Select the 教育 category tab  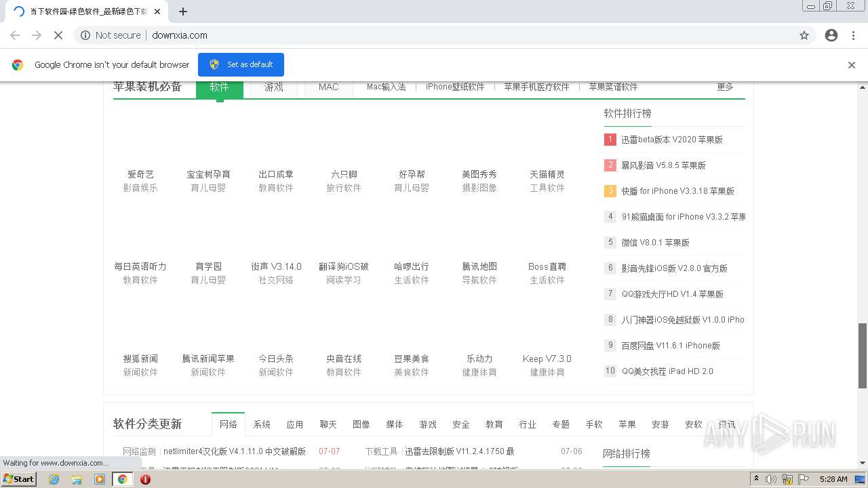[494, 424]
